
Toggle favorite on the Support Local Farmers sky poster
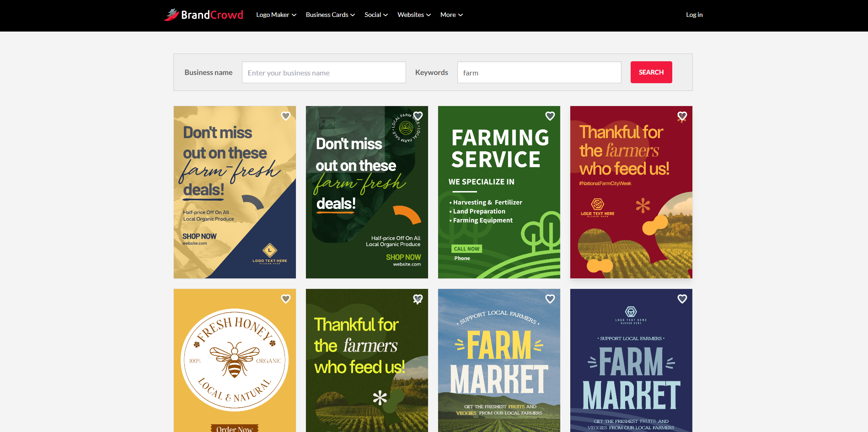click(550, 299)
